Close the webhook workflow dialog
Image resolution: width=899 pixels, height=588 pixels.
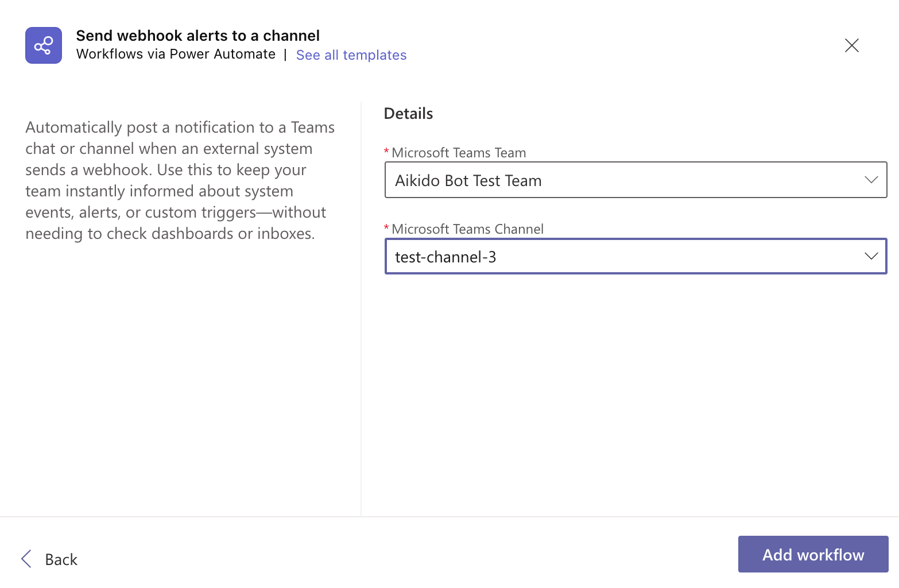coord(851,45)
